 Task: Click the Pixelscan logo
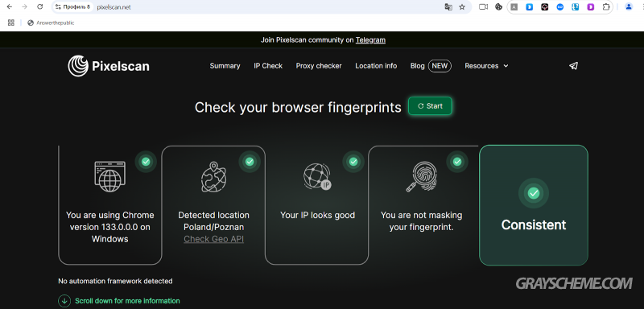[x=109, y=66]
